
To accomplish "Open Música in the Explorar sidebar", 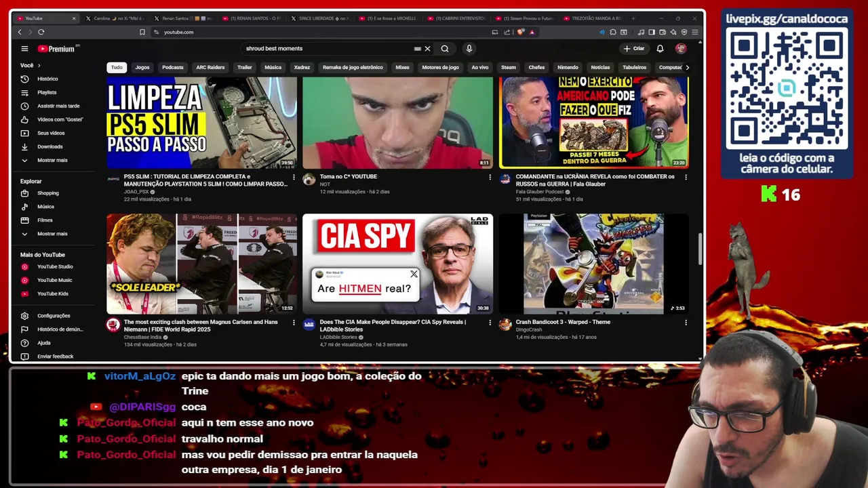I will pos(52,207).
